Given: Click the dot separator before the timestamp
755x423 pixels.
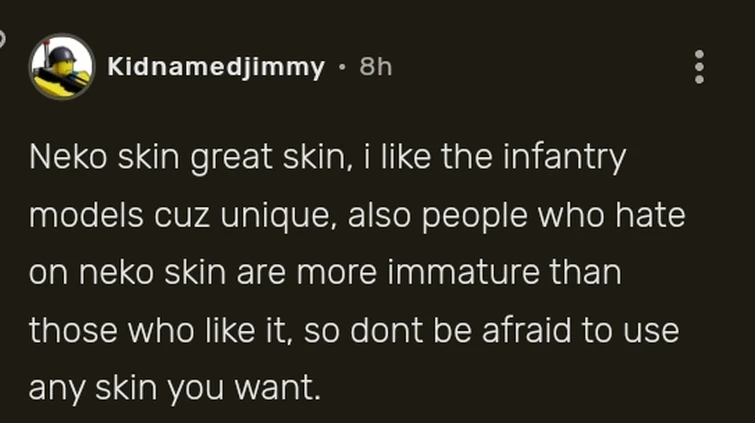Looking at the screenshot, I should pyautogui.click(x=342, y=67).
